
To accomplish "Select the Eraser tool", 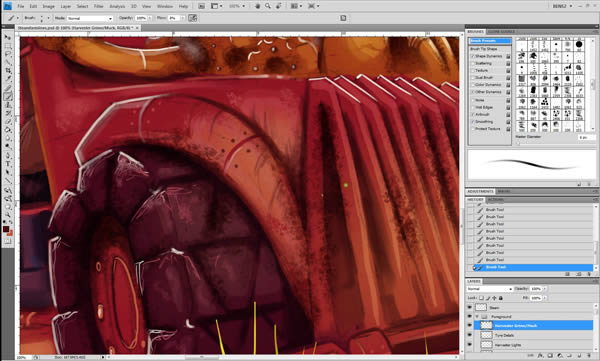I will point(8,122).
